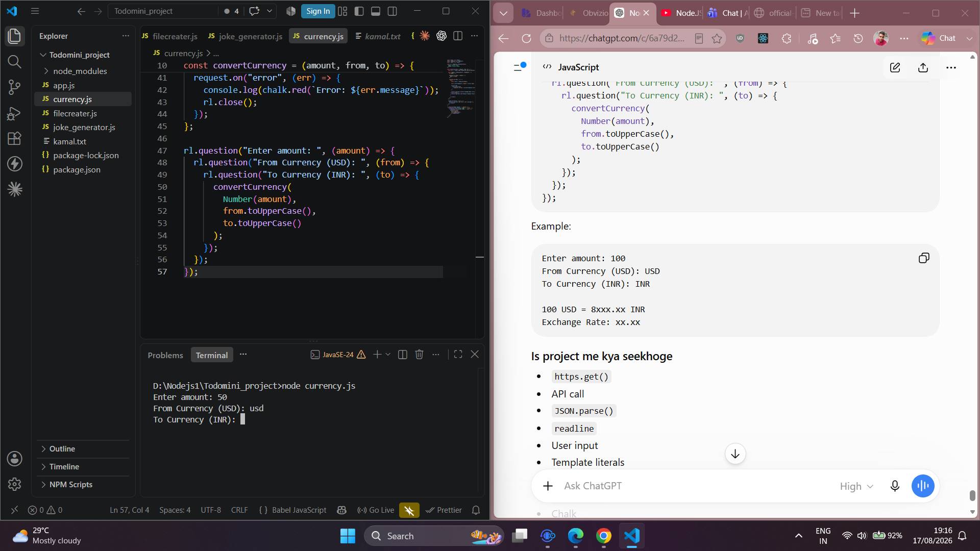Image resolution: width=980 pixels, height=551 pixels.
Task: Toggle the bottom panel layout button
Action: pos(376,11)
